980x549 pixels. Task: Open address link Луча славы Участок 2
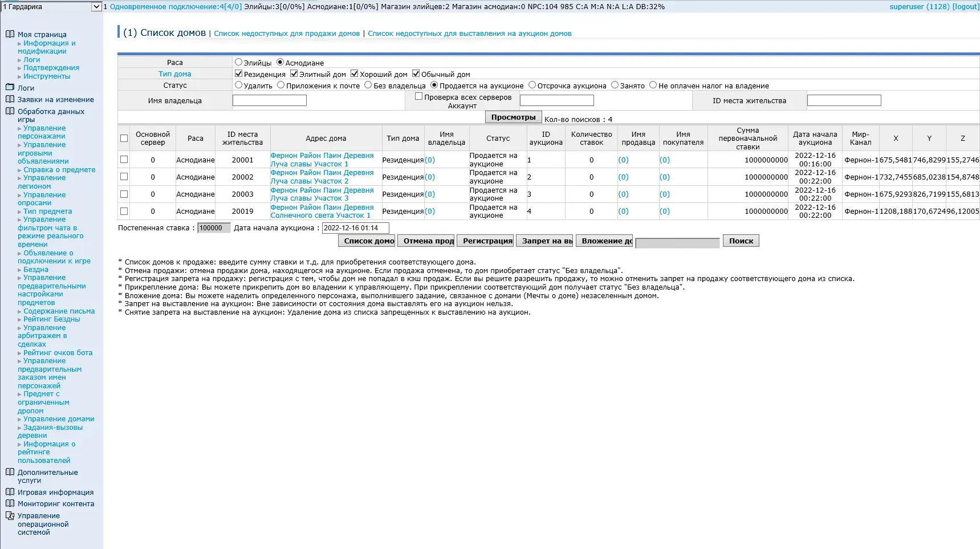pos(322,177)
